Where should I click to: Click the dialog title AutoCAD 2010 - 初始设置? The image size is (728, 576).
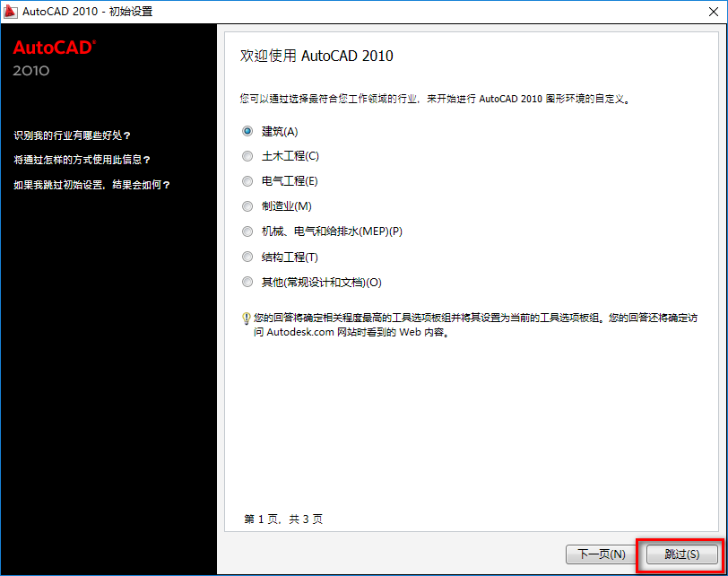tap(87, 12)
